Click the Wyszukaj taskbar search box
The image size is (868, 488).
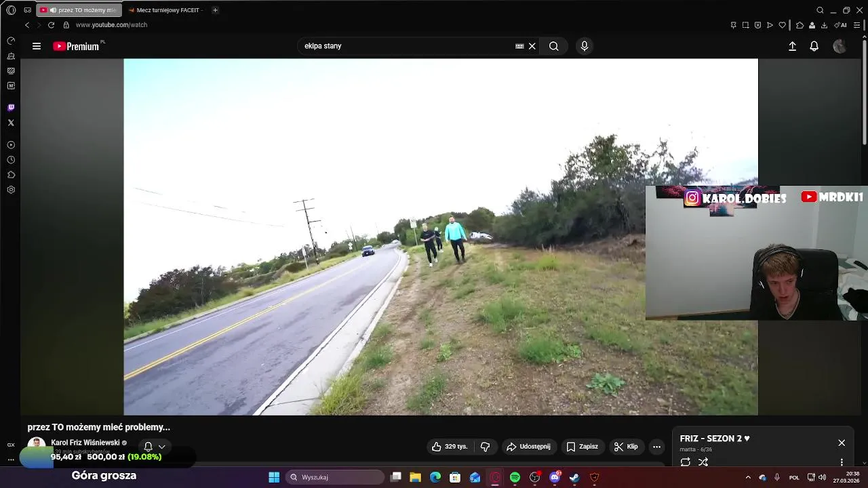[x=335, y=477]
